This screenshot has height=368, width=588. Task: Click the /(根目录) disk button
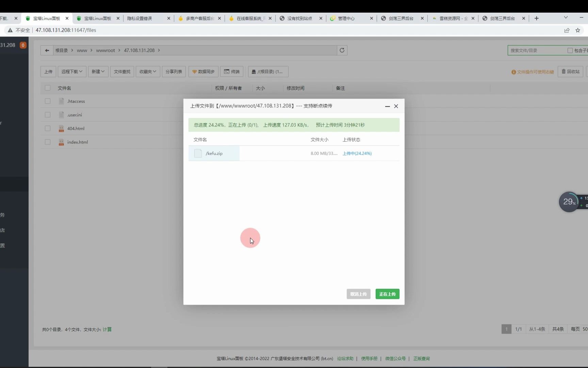pos(268,72)
